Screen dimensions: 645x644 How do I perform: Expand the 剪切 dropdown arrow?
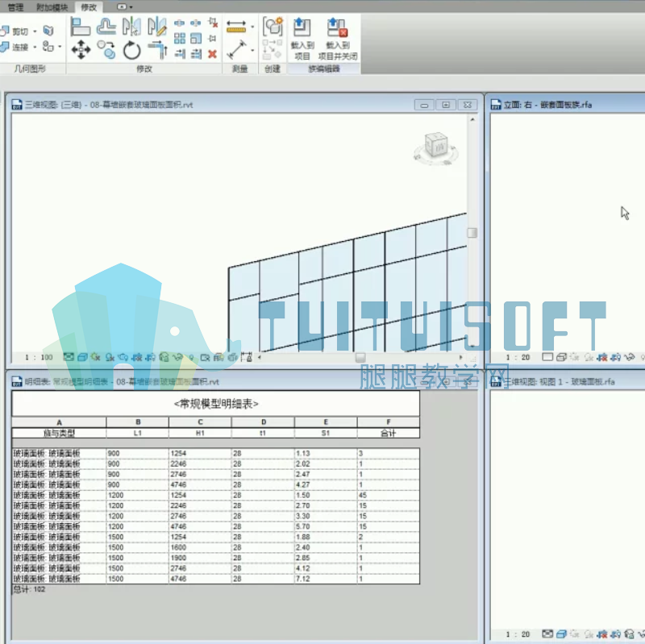coord(35,31)
